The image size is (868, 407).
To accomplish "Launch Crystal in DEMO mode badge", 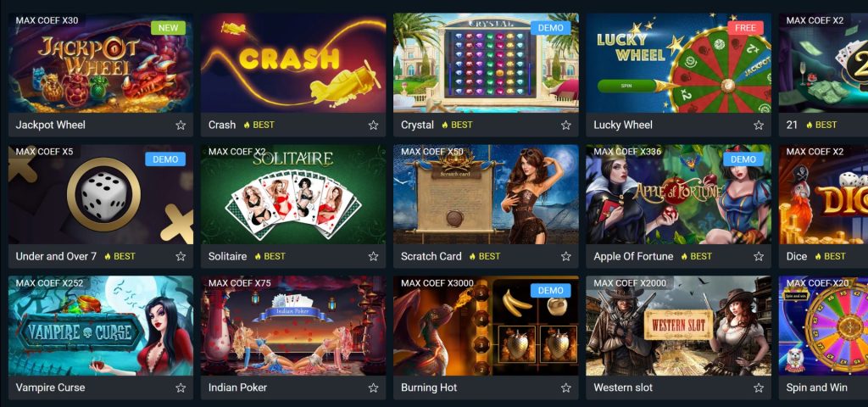I will coord(550,28).
